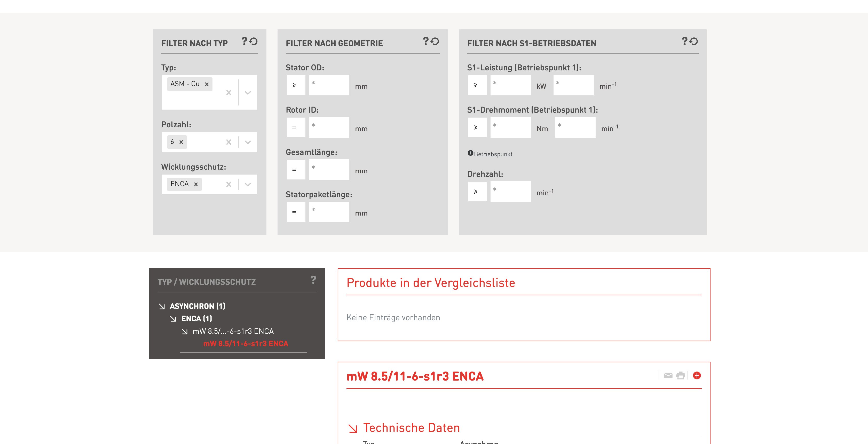Reset the S1-Betriebsdaten filter

[x=694, y=42]
